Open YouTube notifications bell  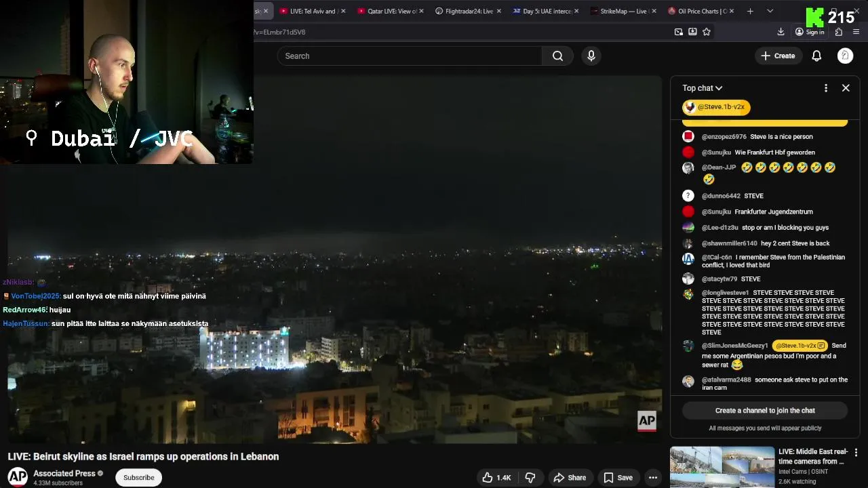816,56
